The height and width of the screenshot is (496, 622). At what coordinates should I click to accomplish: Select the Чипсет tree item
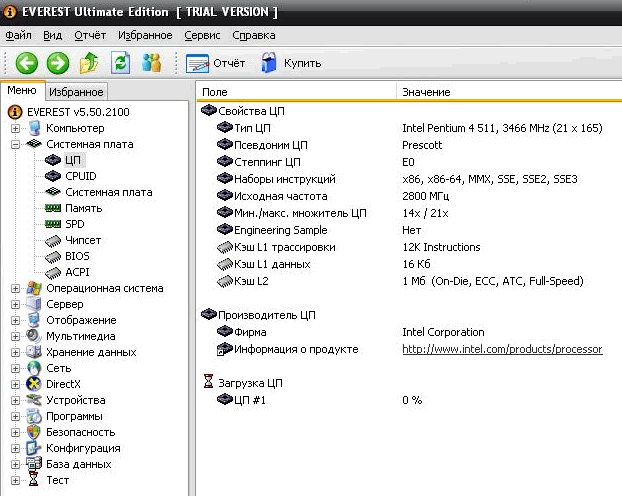coord(83,240)
